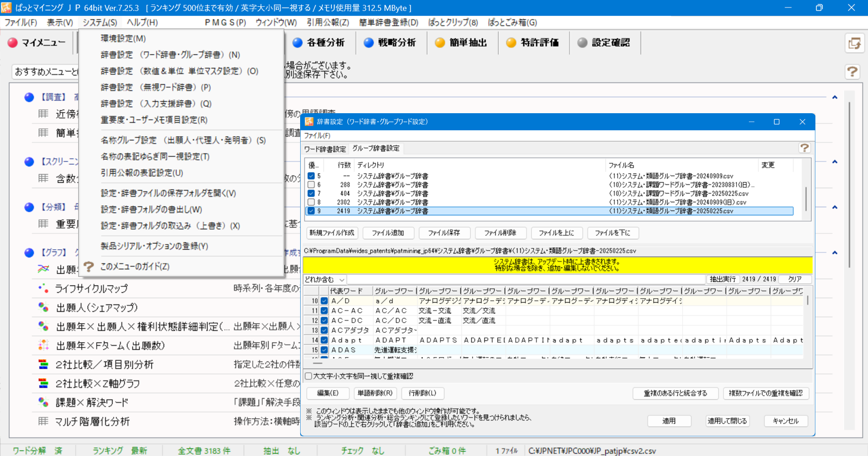Click the orange 特許評価 ball icon
868x456 pixels.
pos(511,43)
